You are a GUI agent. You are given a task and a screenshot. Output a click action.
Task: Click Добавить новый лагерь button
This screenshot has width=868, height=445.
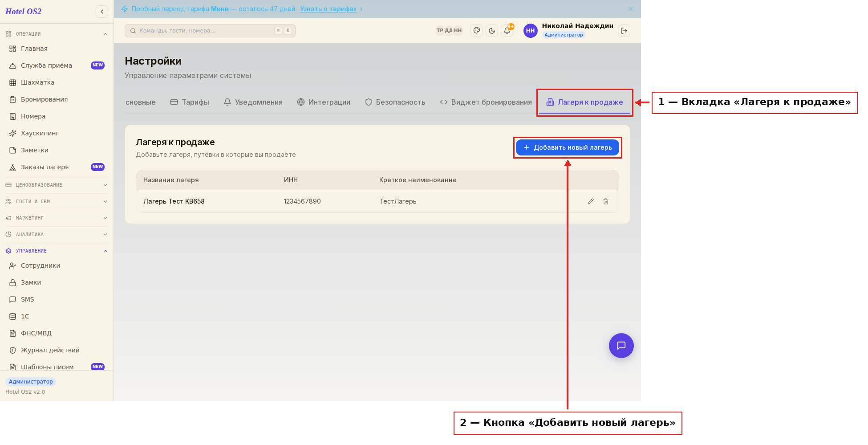point(568,147)
